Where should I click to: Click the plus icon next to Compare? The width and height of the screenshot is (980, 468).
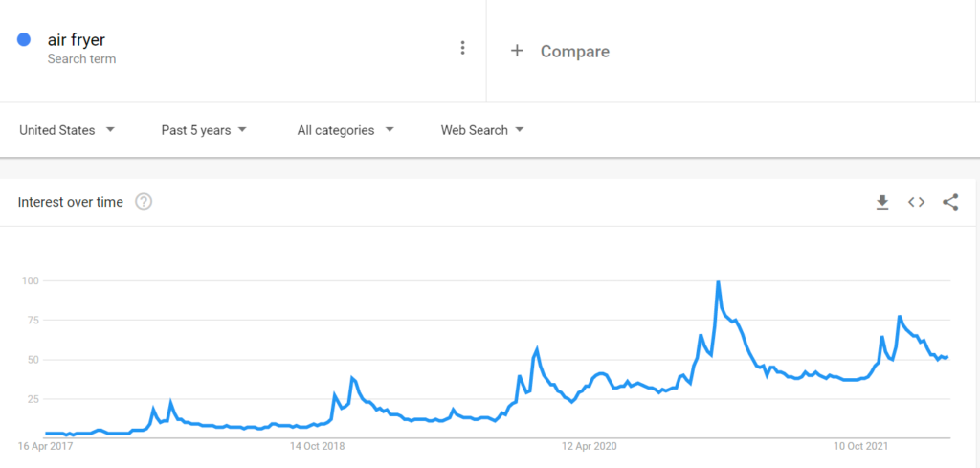(517, 51)
